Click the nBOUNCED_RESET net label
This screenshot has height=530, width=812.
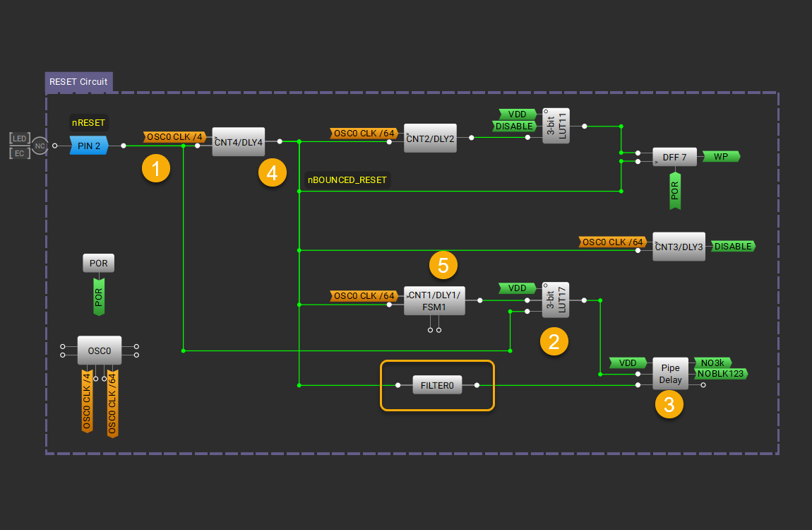[x=347, y=180]
